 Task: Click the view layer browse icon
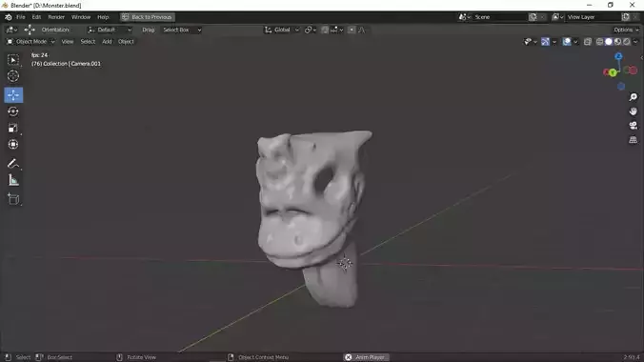click(557, 17)
